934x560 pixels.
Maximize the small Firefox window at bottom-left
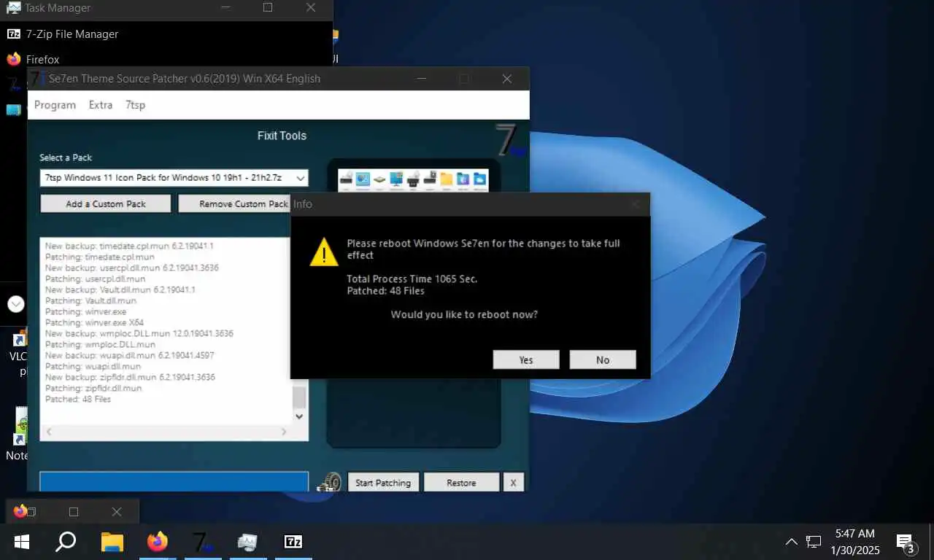74,511
